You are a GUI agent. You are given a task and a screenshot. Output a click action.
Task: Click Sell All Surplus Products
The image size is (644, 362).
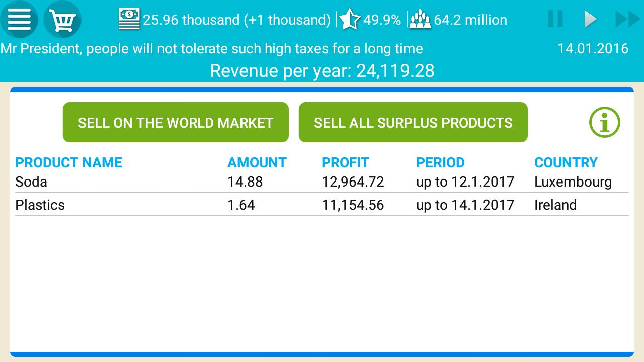[x=413, y=122]
